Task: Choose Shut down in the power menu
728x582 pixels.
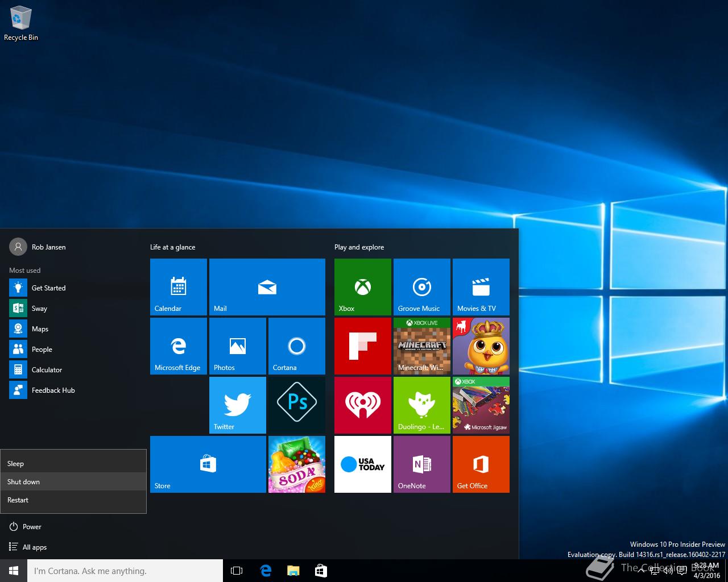Action: click(x=73, y=482)
